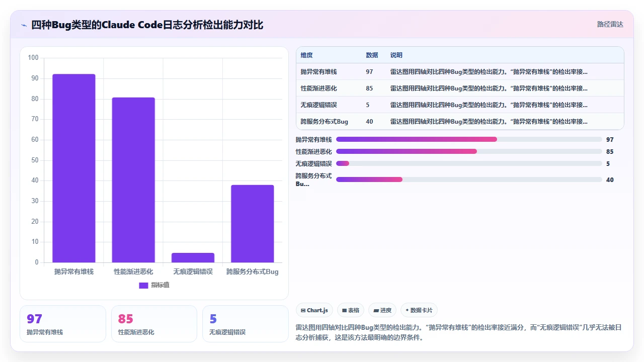Open the 85 性能渐进恶化 data card
Viewport: 644px width, 362px height.
click(154, 324)
